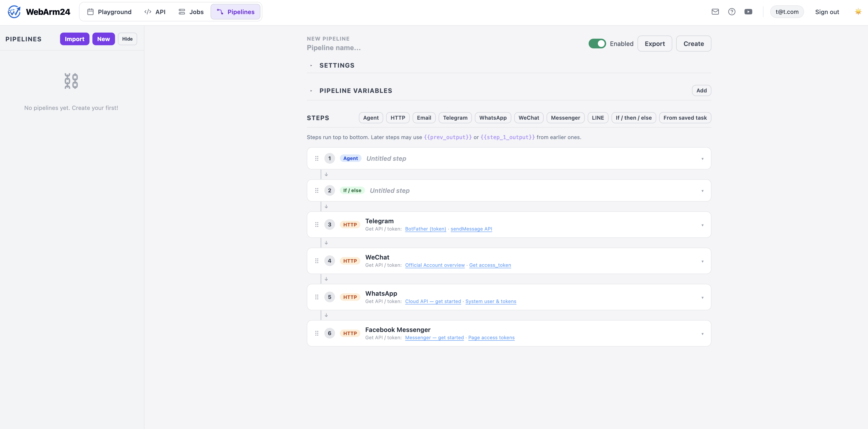Toggle theme with the sun icon
This screenshot has width=868, height=429.
pos(858,12)
